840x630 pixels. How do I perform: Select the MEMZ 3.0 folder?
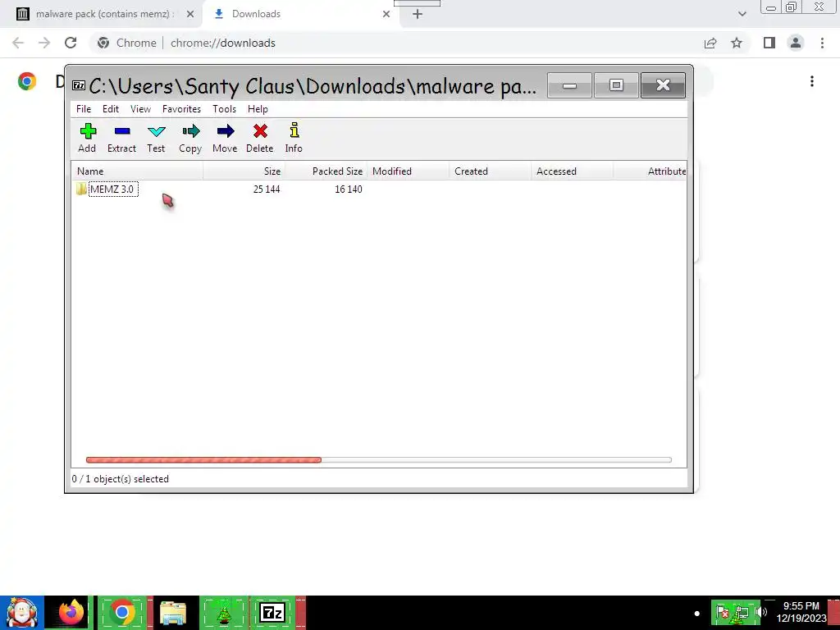click(113, 189)
